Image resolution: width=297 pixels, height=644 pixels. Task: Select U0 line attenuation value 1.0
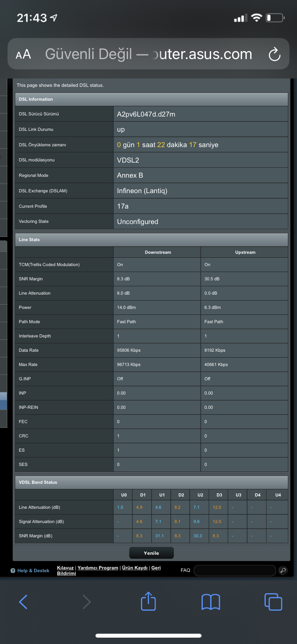point(120,507)
